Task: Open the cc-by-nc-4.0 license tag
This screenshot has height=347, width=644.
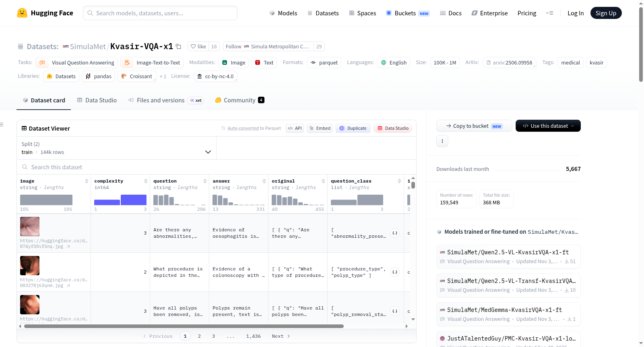Action: point(215,76)
